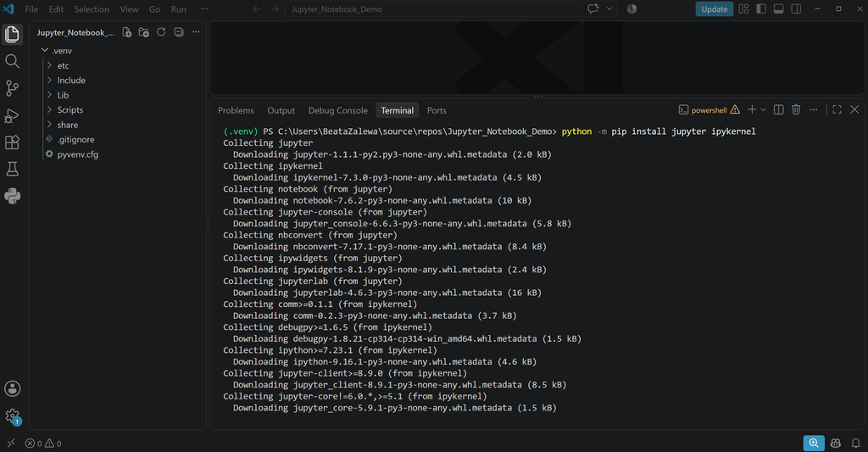Click the zoom magnifier in status bar

[814, 444]
